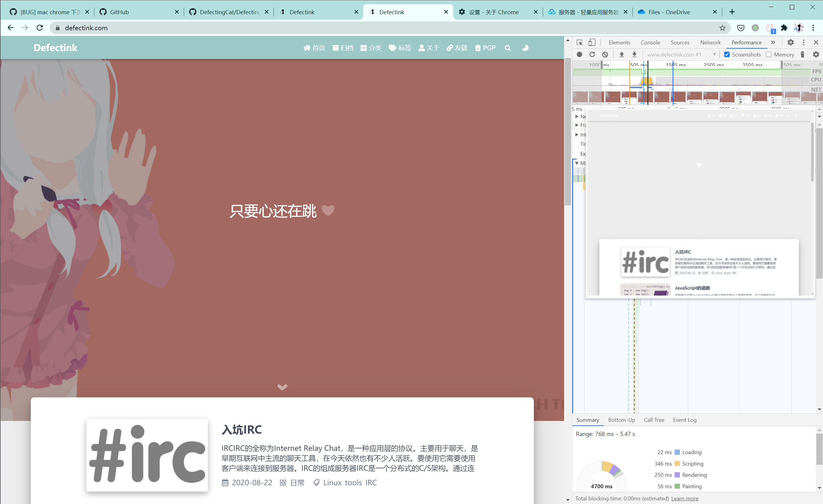Image resolution: width=823 pixels, height=504 pixels.
Task: Reload page and record performance profile
Action: point(592,54)
